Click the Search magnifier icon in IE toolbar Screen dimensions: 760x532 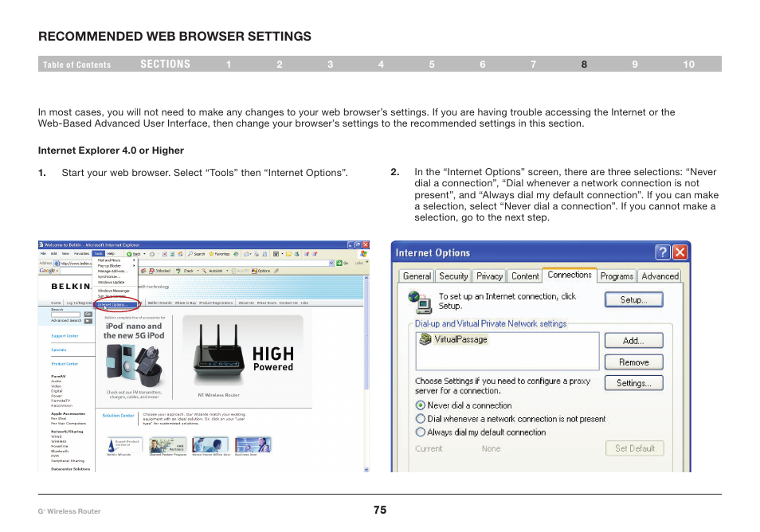click(190, 254)
